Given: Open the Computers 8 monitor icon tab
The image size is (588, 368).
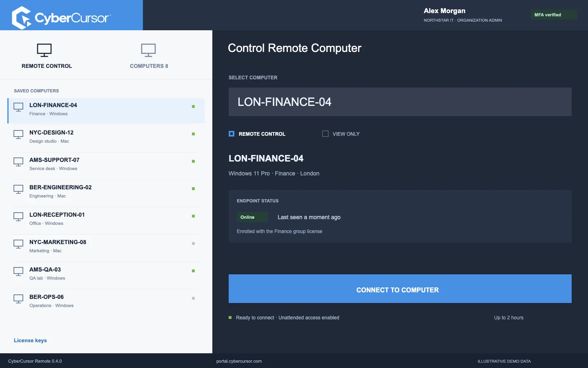Looking at the screenshot, I should pyautogui.click(x=148, y=50).
